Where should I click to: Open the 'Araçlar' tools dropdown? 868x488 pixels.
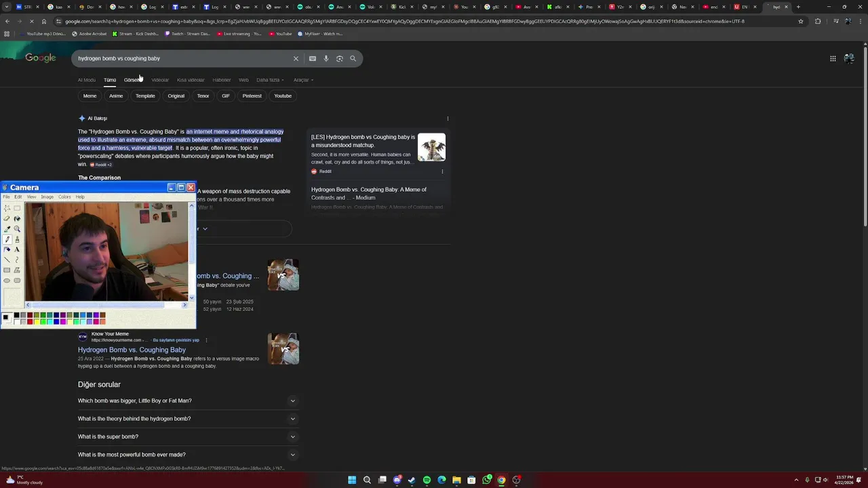(x=303, y=80)
